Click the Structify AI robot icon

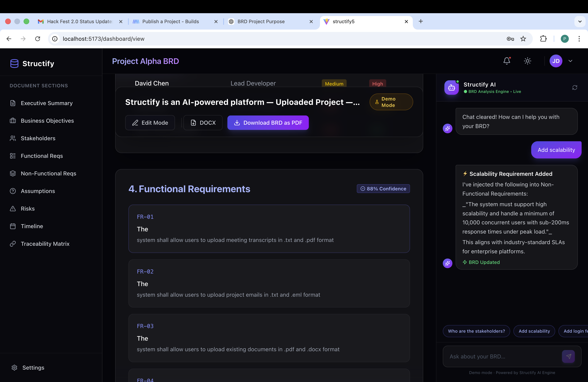click(451, 88)
